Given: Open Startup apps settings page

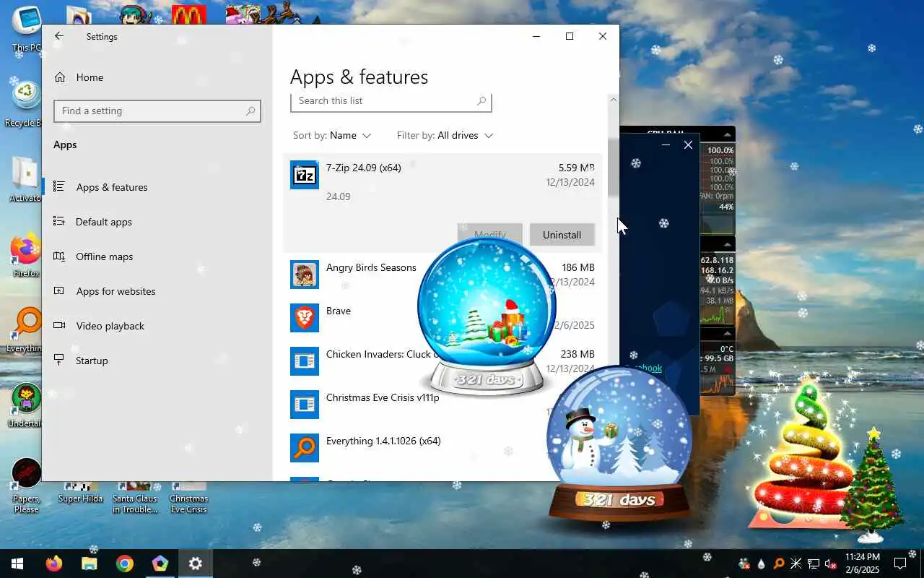Looking at the screenshot, I should pyautogui.click(x=92, y=361).
